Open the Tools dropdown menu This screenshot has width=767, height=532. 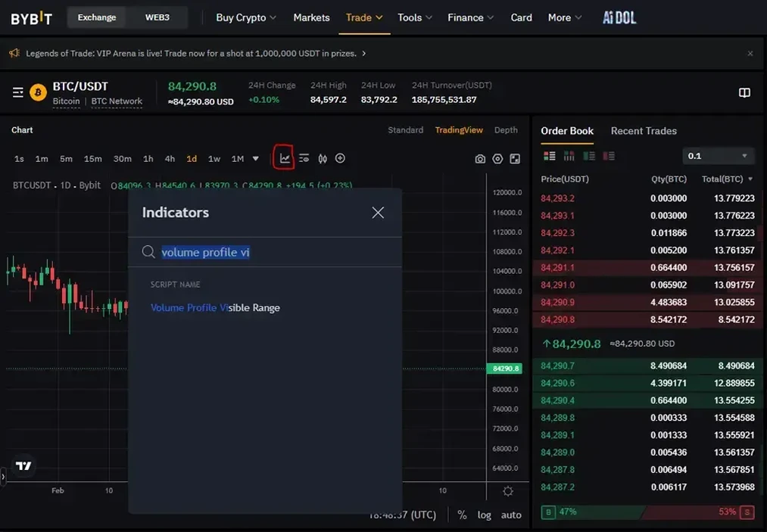415,17
